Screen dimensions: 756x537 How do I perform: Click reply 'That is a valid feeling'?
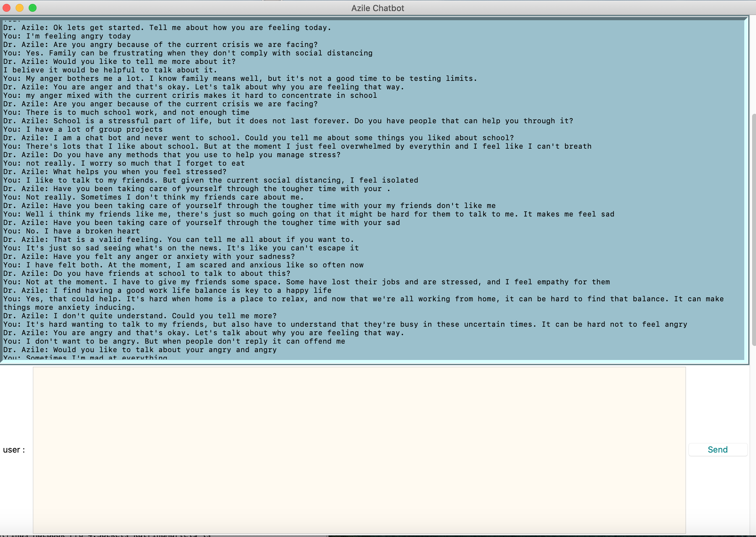(x=179, y=240)
